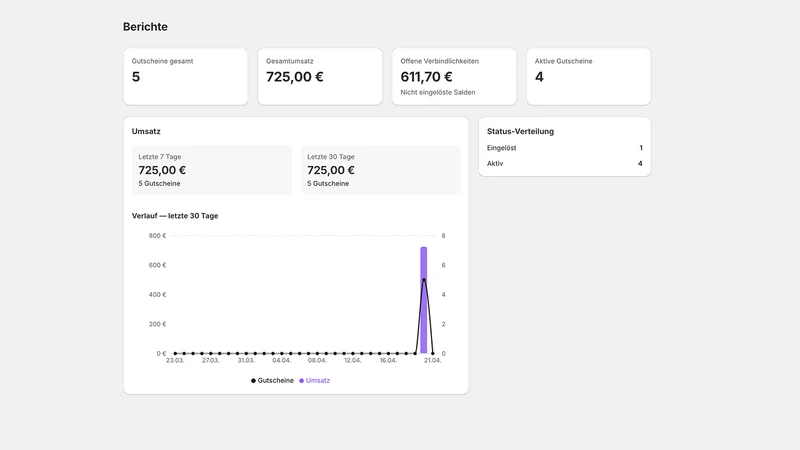Click the 400 € axis label
800x450 pixels.
coord(158,295)
